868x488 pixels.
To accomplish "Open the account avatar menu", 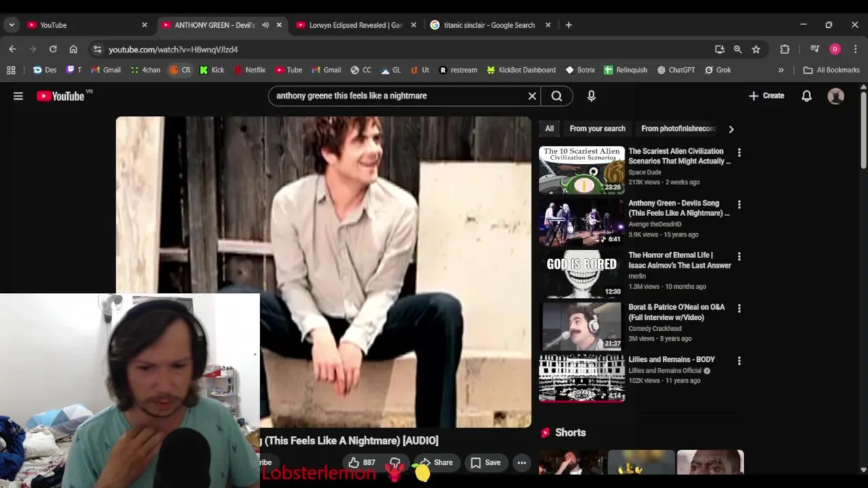I will pos(836,96).
